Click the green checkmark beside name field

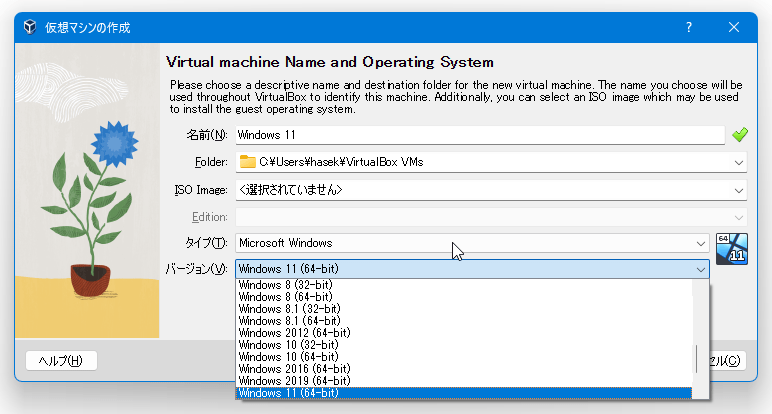(x=740, y=134)
